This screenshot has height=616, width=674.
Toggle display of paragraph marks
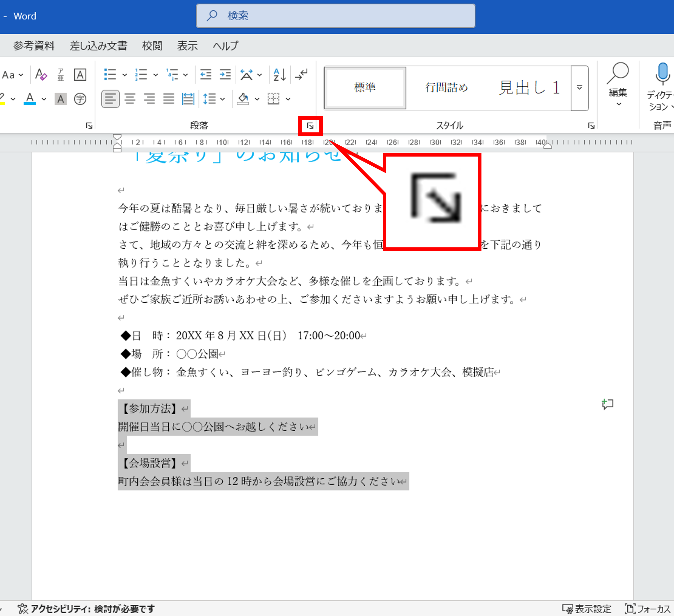pyautogui.click(x=302, y=74)
